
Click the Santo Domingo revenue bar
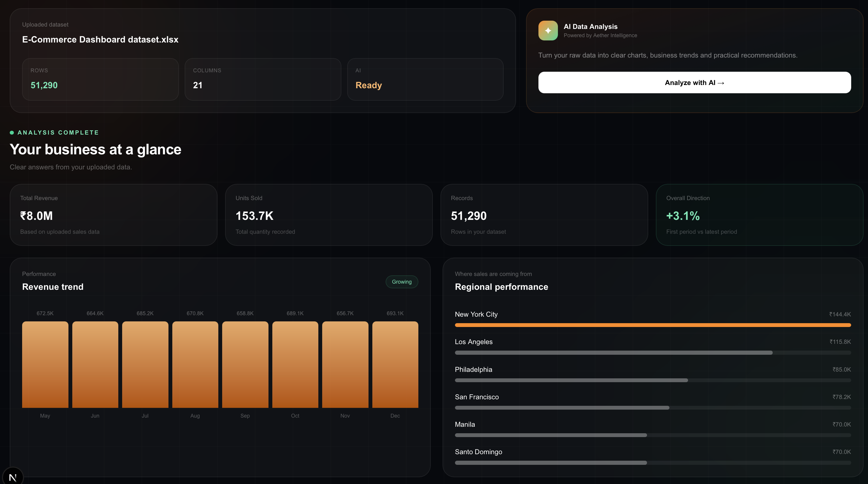(x=653, y=463)
